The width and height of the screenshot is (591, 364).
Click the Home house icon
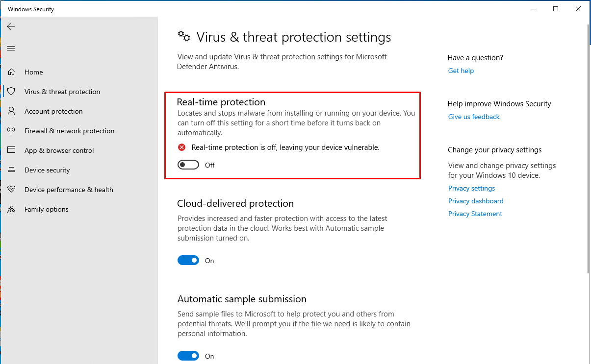point(11,72)
